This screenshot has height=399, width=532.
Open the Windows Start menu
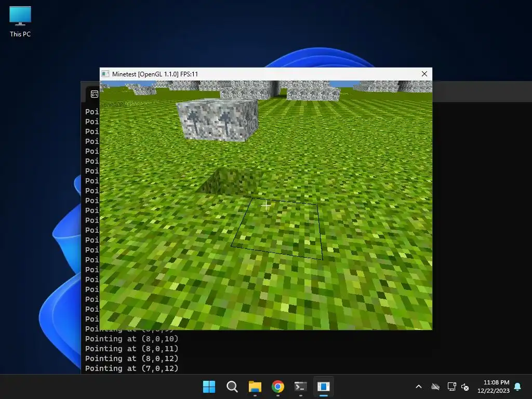click(x=209, y=387)
